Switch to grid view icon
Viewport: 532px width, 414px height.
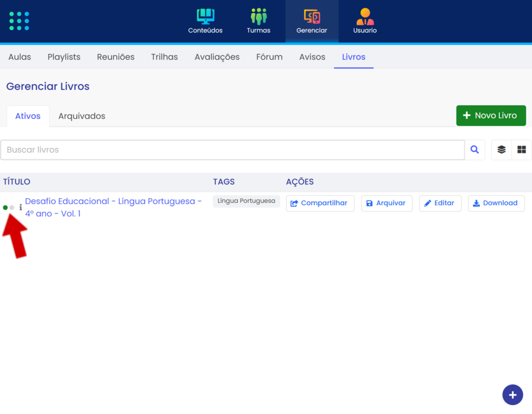[x=521, y=150]
